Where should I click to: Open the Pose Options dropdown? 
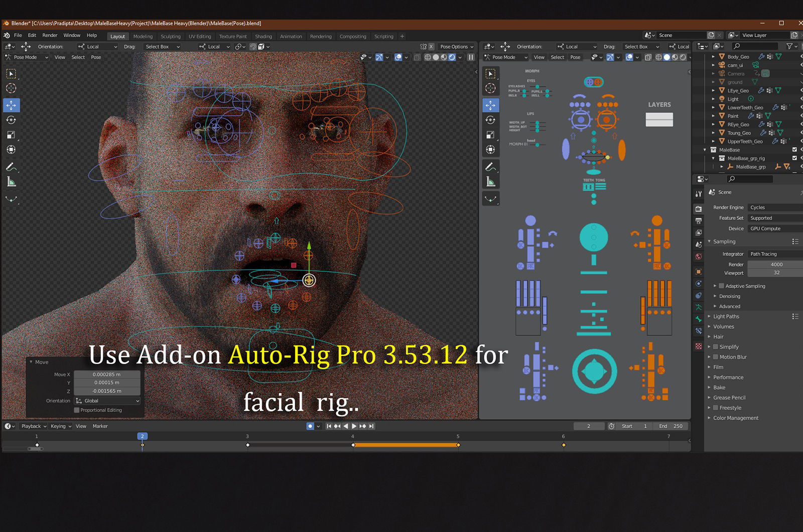[x=457, y=47]
